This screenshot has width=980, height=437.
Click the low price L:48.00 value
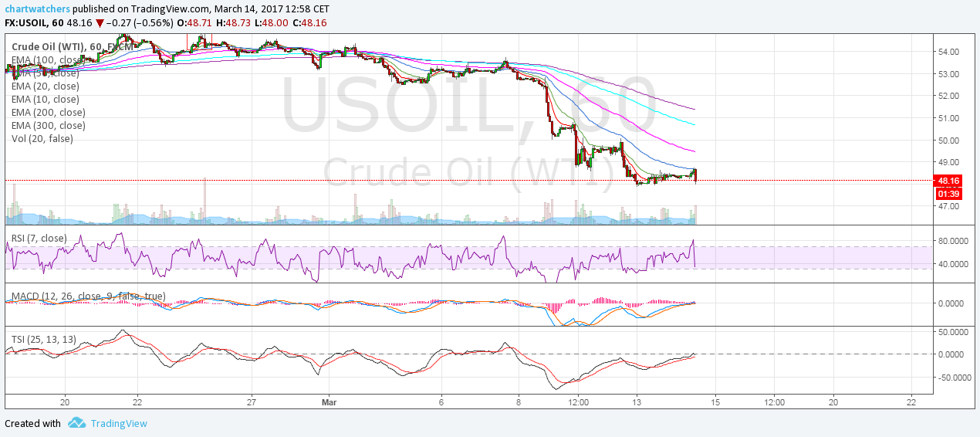tap(270, 23)
